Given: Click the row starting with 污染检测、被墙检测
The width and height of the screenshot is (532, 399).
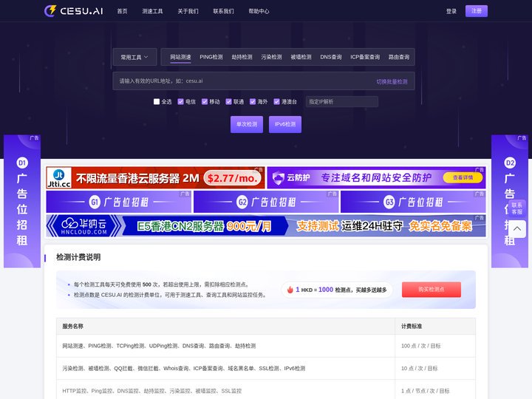Looking at the screenshot, I should click(266, 368).
